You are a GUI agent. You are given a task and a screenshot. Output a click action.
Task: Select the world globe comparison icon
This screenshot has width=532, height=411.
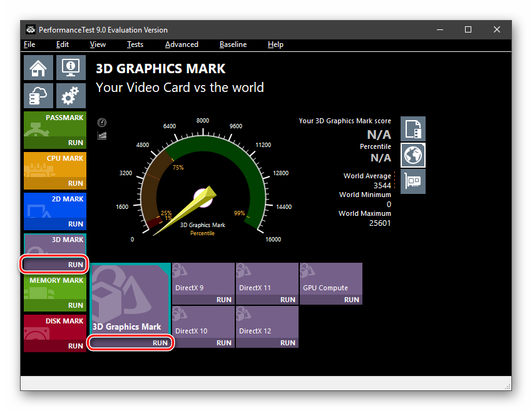point(413,155)
